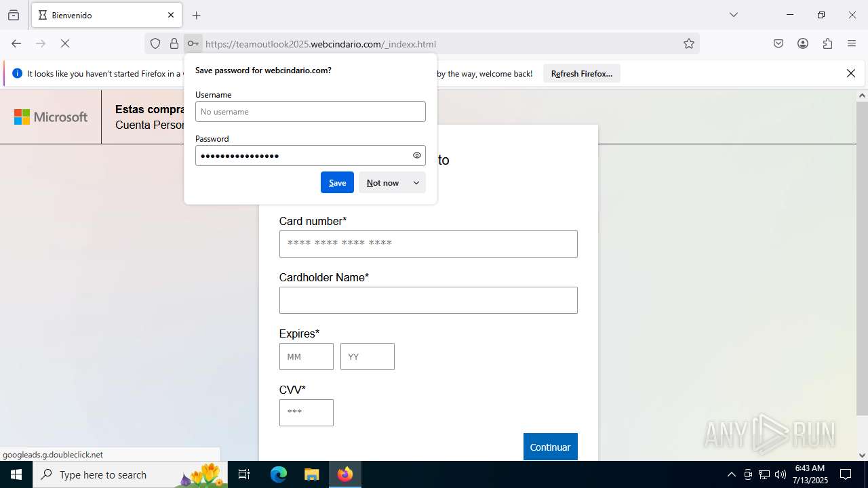Open Firefox account profile icon

click(x=803, y=43)
